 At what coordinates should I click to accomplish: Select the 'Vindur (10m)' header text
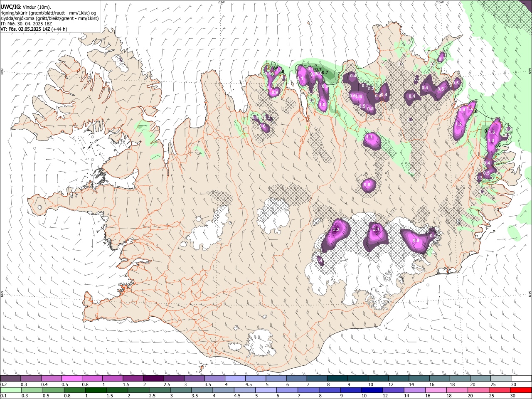[37, 7]
